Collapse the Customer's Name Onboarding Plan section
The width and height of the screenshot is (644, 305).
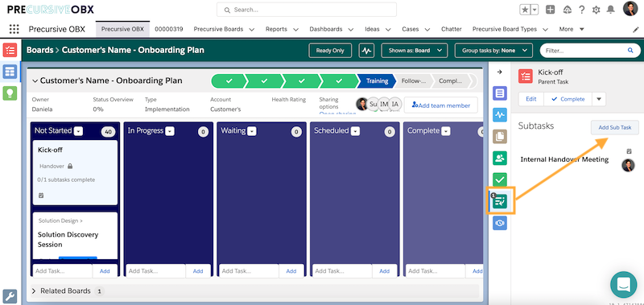coord(35,80)
